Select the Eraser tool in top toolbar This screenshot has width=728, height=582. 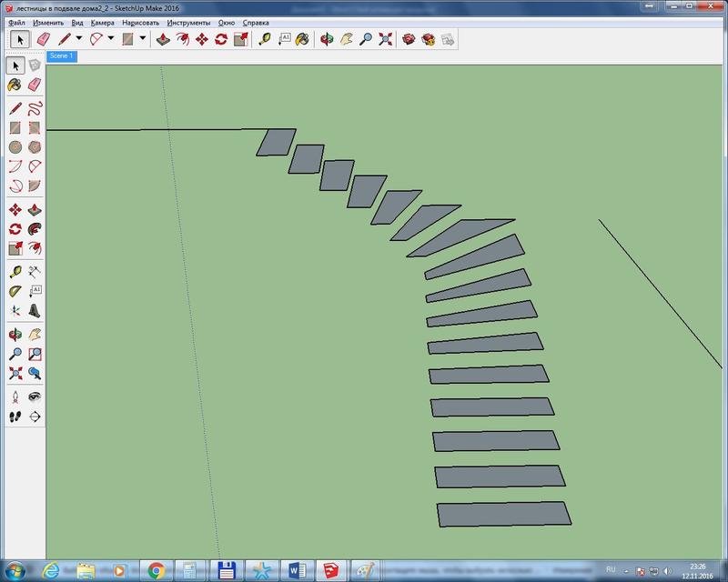pos(42,39)
